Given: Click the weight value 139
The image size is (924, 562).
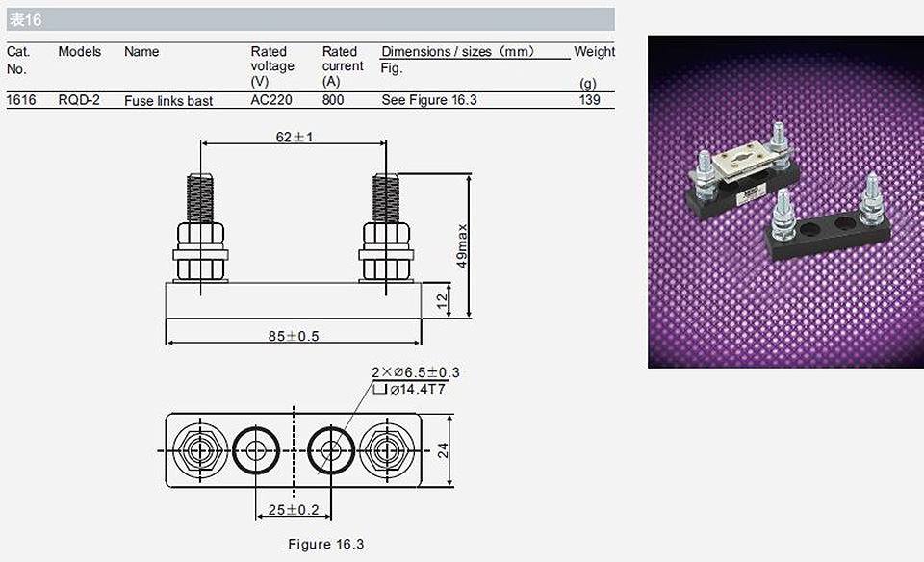Looking at the screenshot, I should [x=589, y=100].
